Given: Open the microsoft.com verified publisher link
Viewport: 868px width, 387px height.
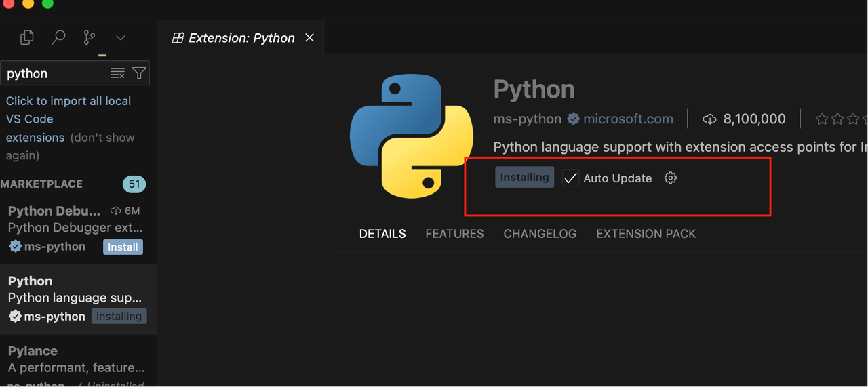Looking at the screenshot, I should 628,119.
